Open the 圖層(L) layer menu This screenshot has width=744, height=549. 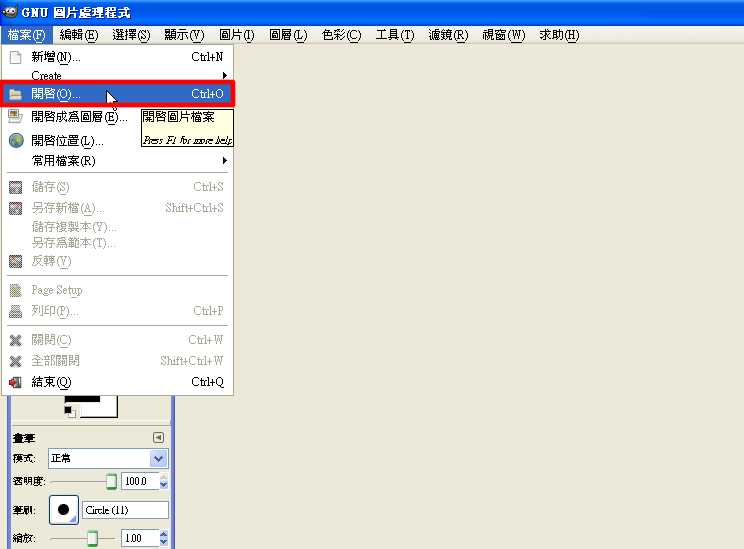288,35
